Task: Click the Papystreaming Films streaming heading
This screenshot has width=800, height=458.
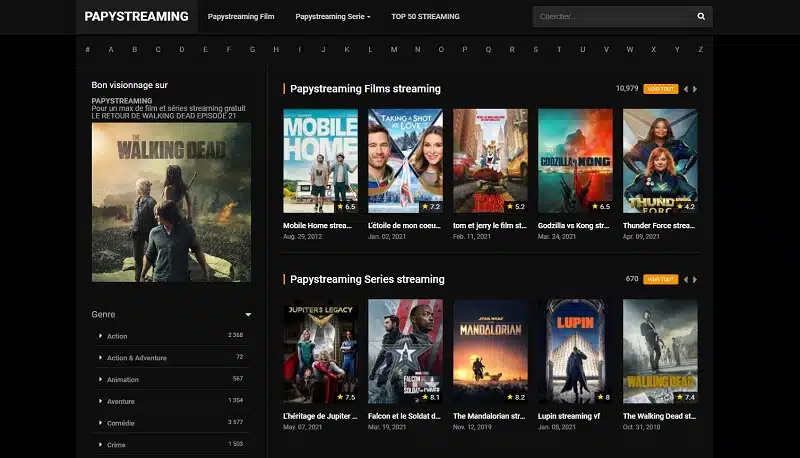Action: click(x=365, y=89)
